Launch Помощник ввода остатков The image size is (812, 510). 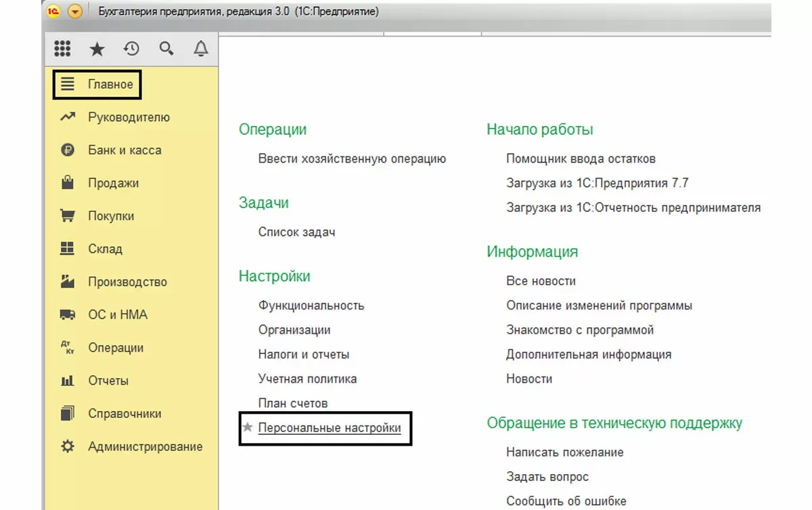(581, 159)
